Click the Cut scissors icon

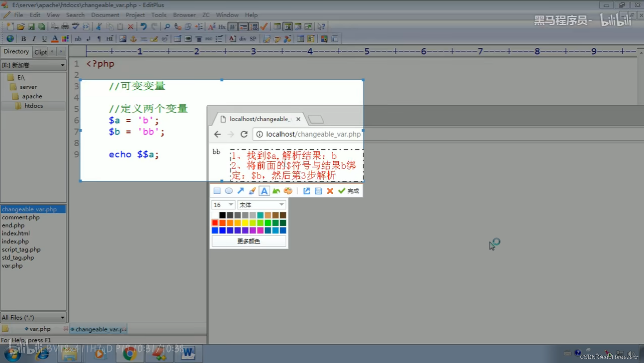click(x=99, y=27)
